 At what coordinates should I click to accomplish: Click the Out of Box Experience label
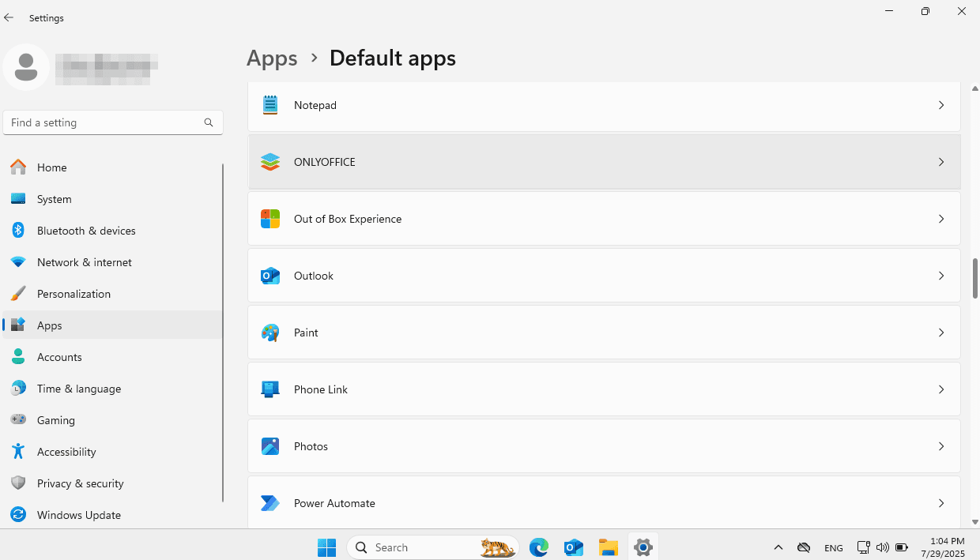tap(348, 219)
